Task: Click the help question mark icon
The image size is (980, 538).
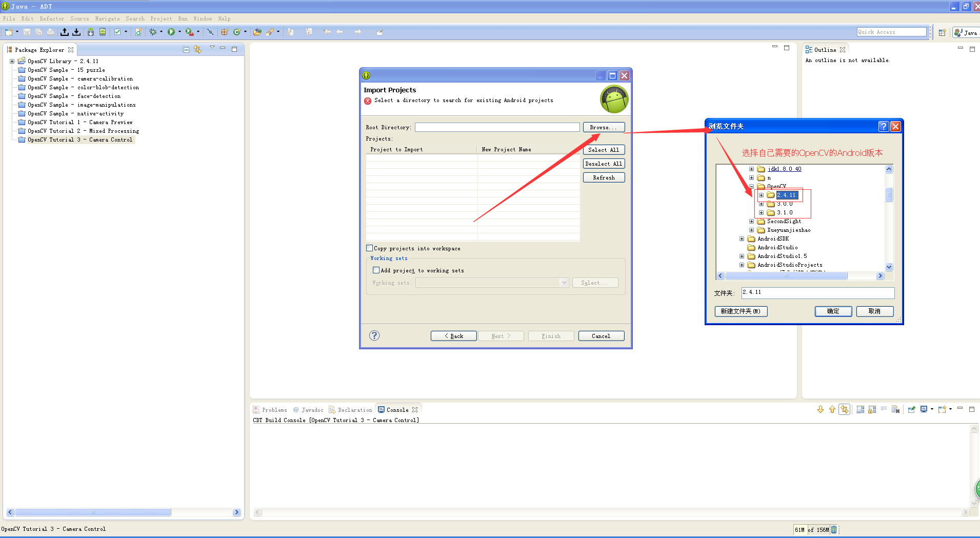Action: pyautogui.click(x=374, y=335)
